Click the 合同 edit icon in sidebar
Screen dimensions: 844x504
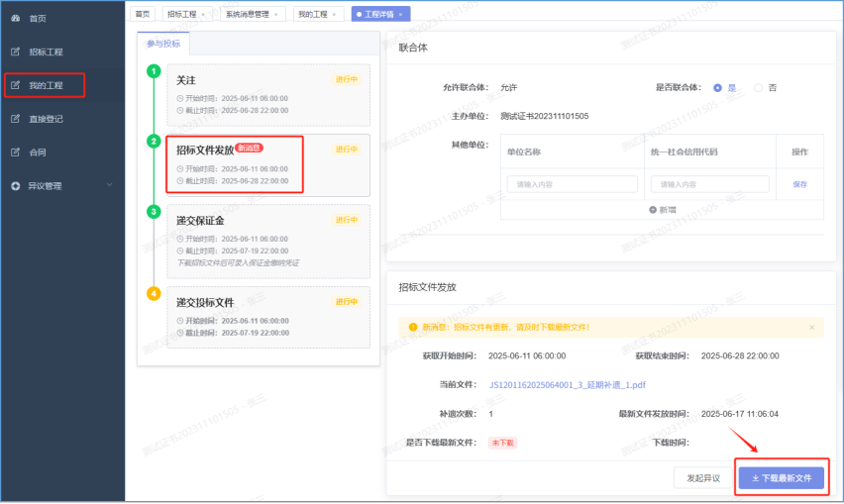[16, 152]
